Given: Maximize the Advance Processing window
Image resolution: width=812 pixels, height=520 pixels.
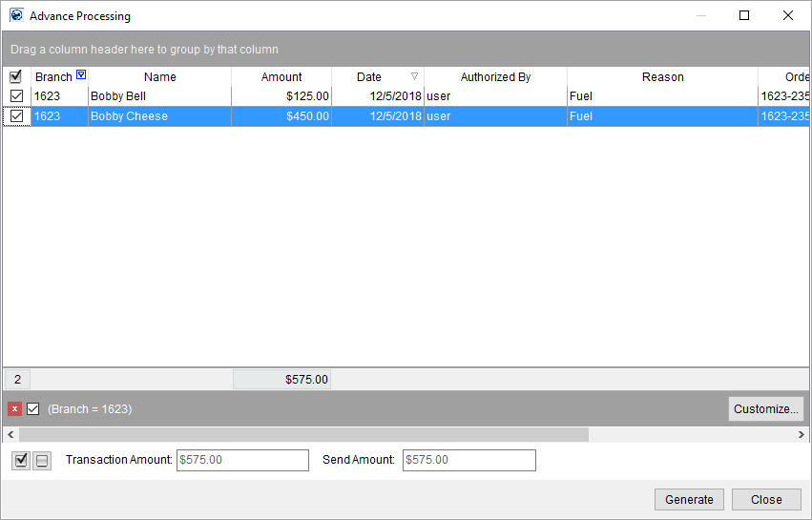Looking at the screenshot, I should (744, 16).
